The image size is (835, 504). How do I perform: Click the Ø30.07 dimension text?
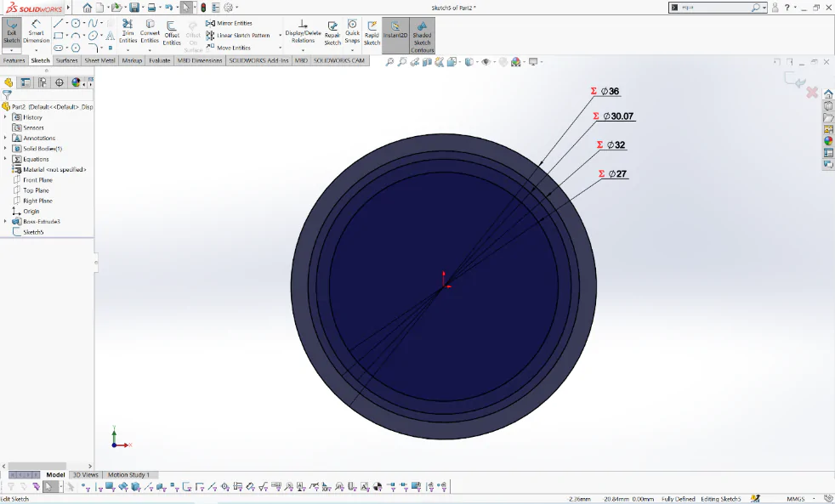[x=618, y=116]
